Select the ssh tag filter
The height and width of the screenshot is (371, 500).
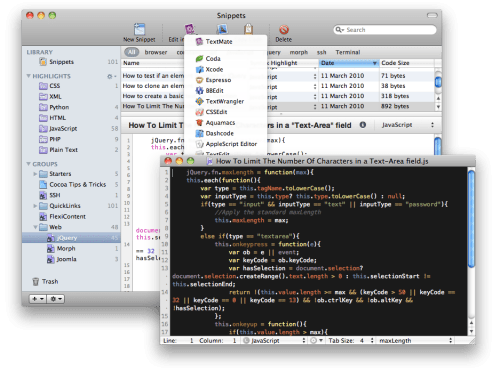point(321,52)
